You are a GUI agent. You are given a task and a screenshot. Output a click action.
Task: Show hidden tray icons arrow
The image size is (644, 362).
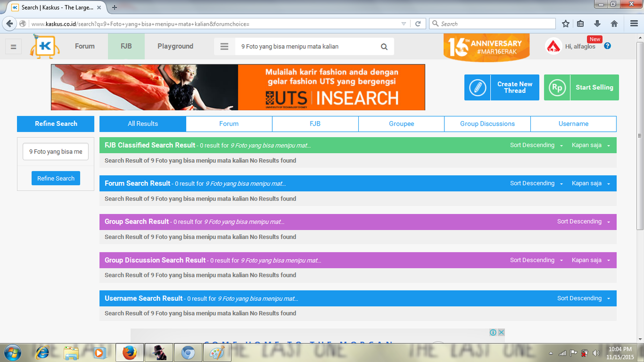coord(551,353)
